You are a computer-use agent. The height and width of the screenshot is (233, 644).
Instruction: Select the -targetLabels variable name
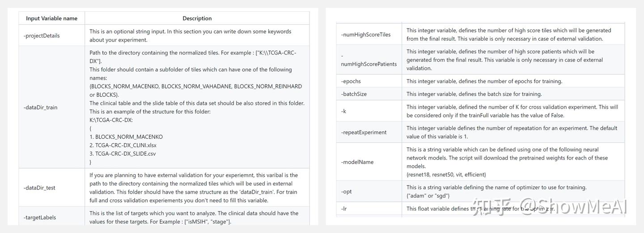40,217
